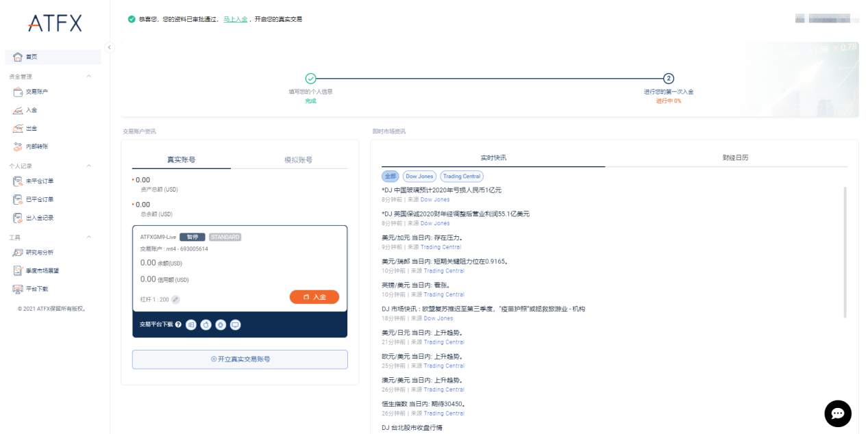Click Dow Jones source under 中国玻璃 news
The width and height of the screenshot is (868, 434).
click(x=435, y=200)
